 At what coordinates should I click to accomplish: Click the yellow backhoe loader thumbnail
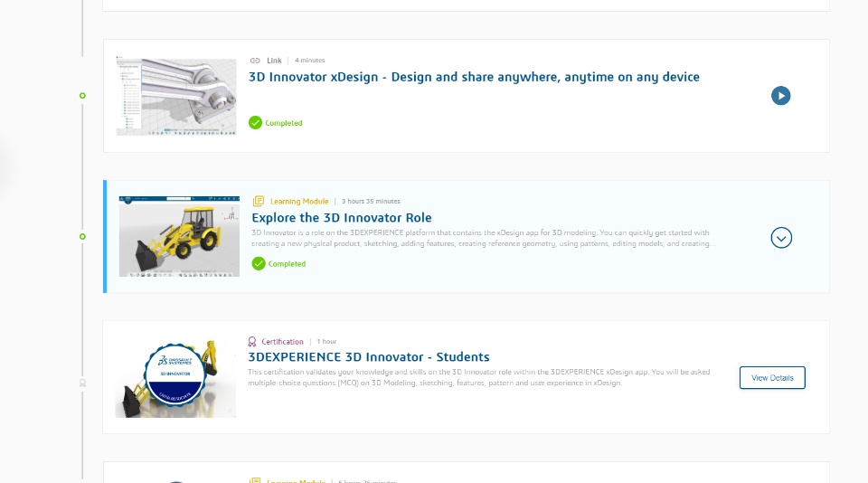coord(179,236)
